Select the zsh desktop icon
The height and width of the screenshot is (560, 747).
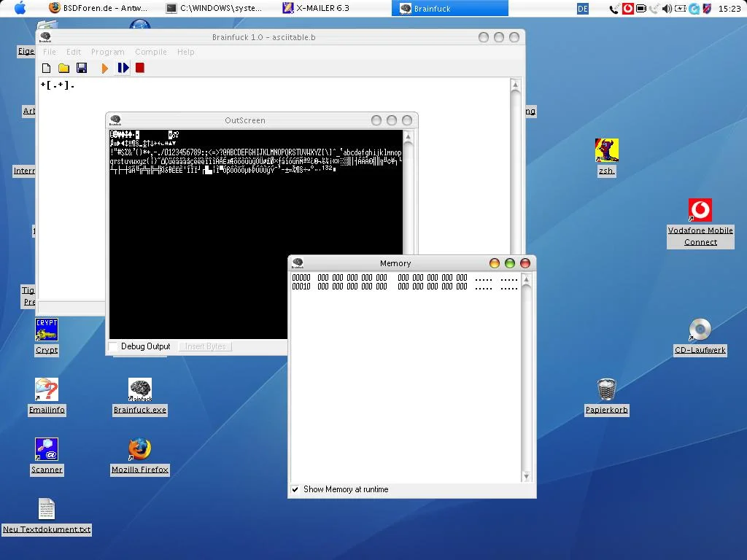pos(606,157)
